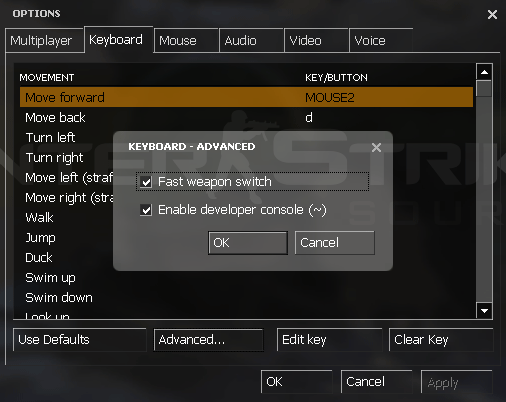The width and height of the screenshot is (506, 402).
Task: Click the Edit key button
Action: click(329, 340)
